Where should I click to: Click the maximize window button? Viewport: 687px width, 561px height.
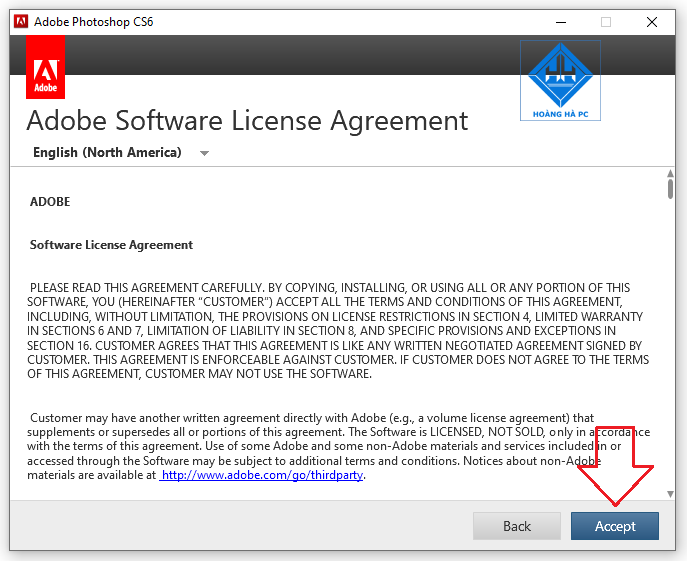pyautogui.click(x=606, y=22)
